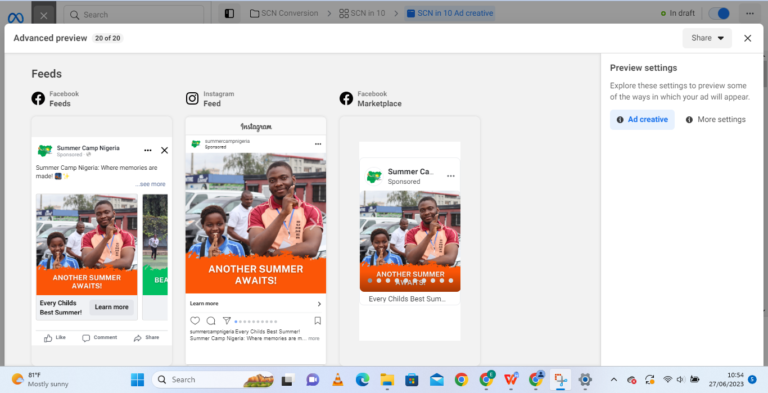The height and width of the screenshot is (393, 768).
Task: Click the Instagram comment bubble icon
Action: [x=211, y=321]
